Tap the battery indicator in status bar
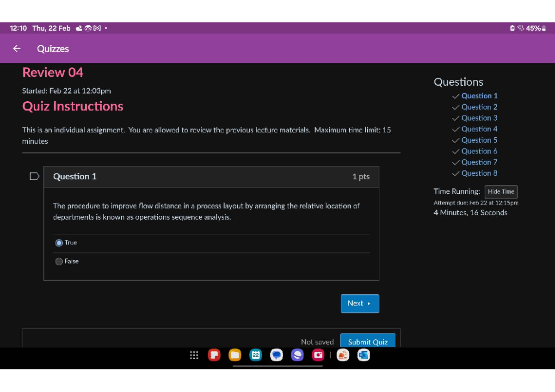Screen dimensions: 555x392 click(543, 28)
